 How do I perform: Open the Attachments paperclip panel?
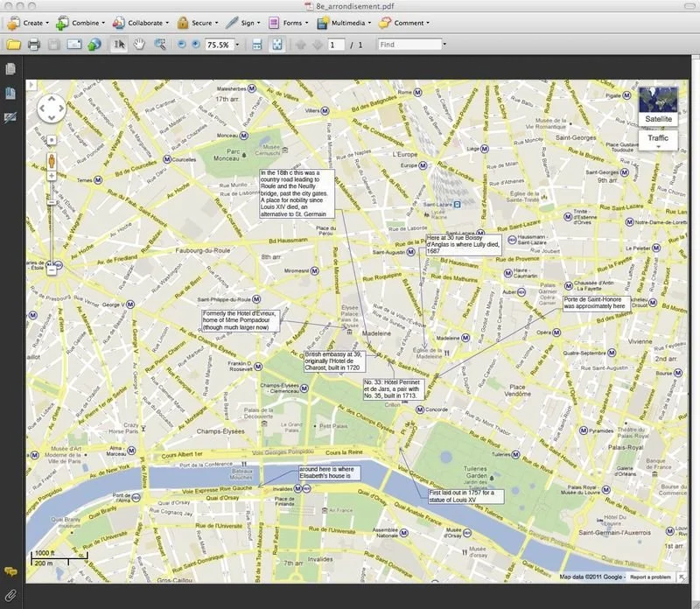click(10, 595)
